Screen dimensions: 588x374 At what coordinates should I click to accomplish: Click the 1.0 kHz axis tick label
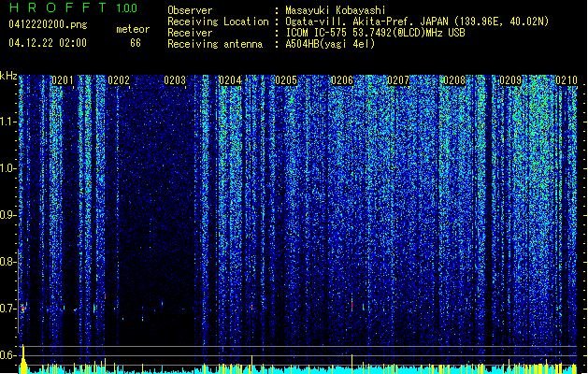(8, 168)
